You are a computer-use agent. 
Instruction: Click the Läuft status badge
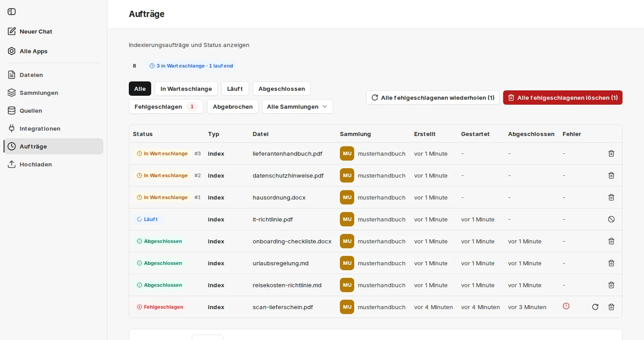[x=147, y=219]
